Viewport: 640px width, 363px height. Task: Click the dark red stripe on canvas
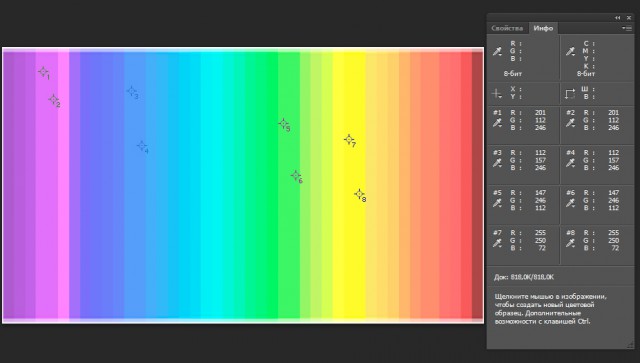point(478,185)
